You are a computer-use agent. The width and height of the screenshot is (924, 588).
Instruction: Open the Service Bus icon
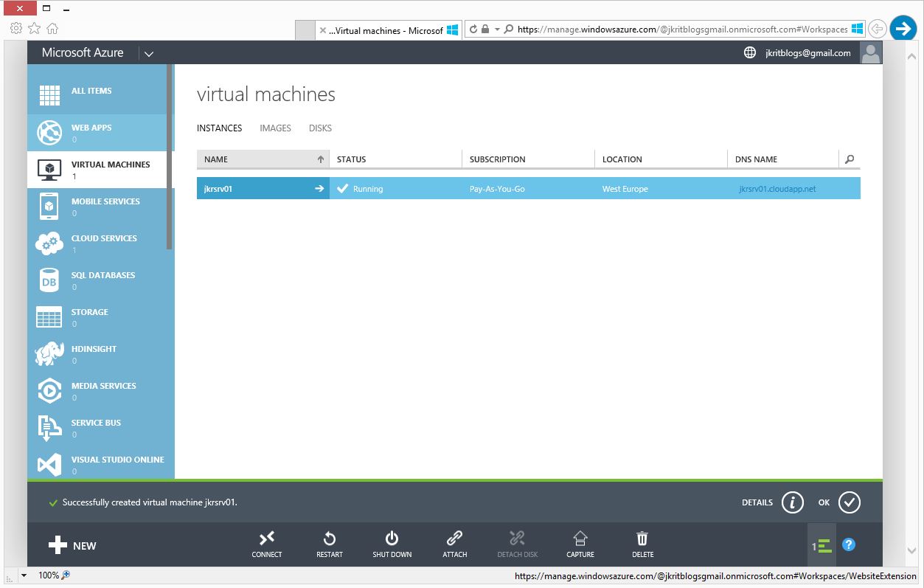tap(49, 428)
